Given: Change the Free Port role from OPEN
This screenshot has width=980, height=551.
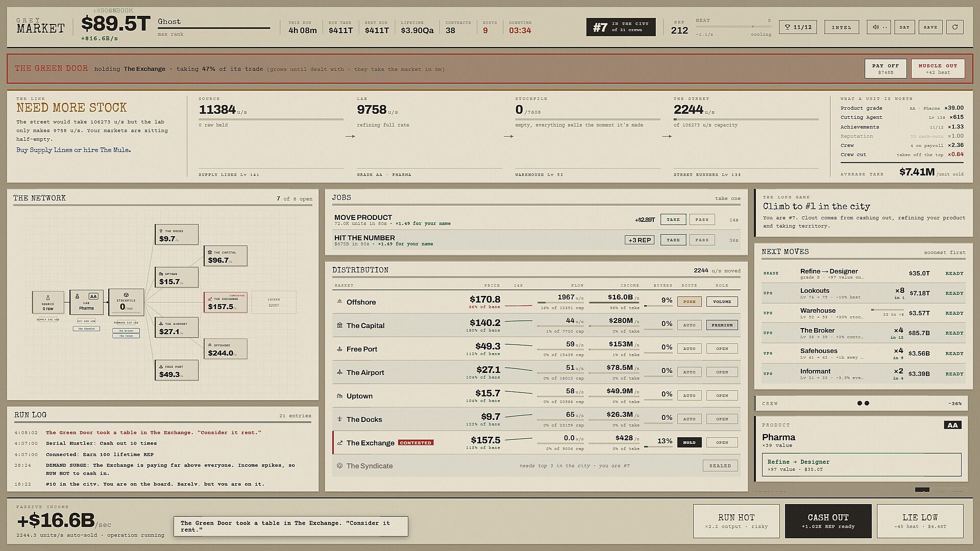Looking at the screenshot, I should (722, 348).
